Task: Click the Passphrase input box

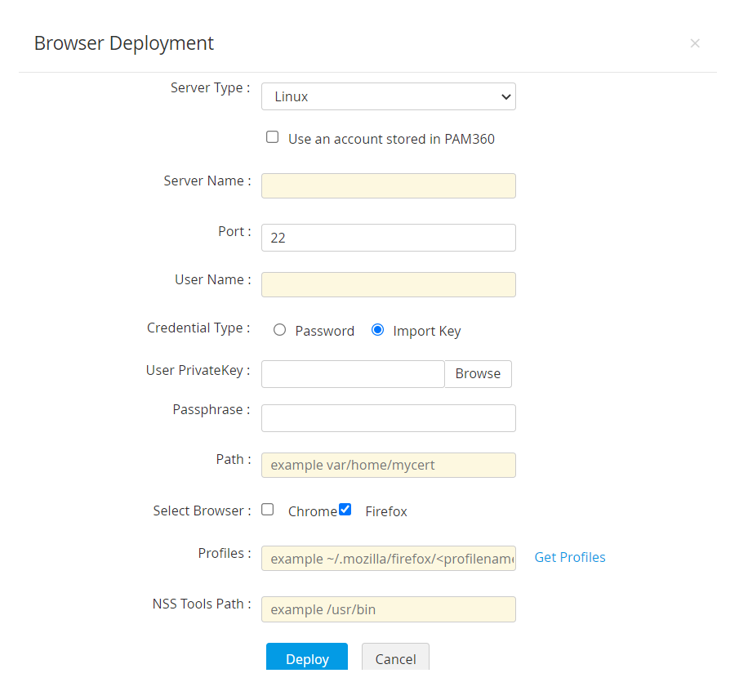Action: tap(388, 418)
